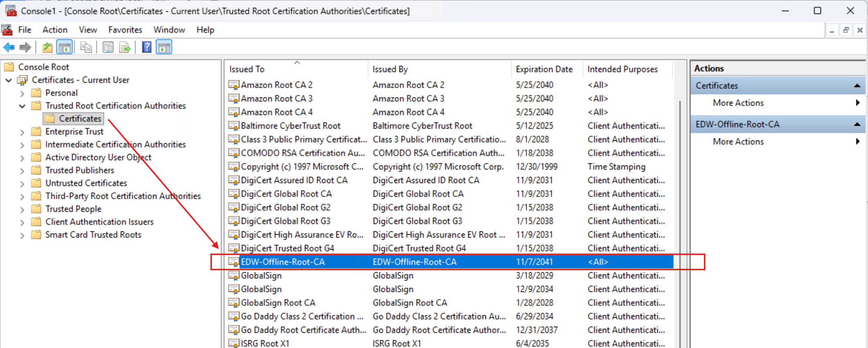Click the certificate icon of Baltimore CyberTrust Root
Image resolution: width=868 pixels, height=348 pixels.
tap(234, 126)
